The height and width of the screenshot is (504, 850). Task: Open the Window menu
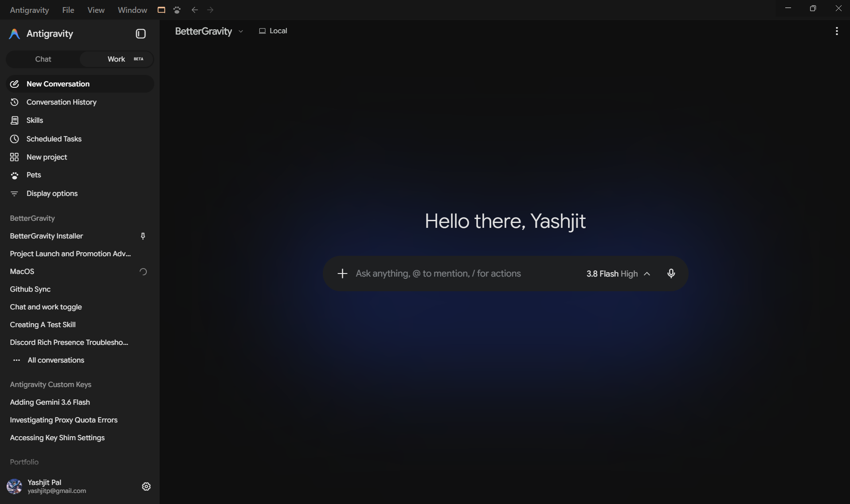[132, 10]
